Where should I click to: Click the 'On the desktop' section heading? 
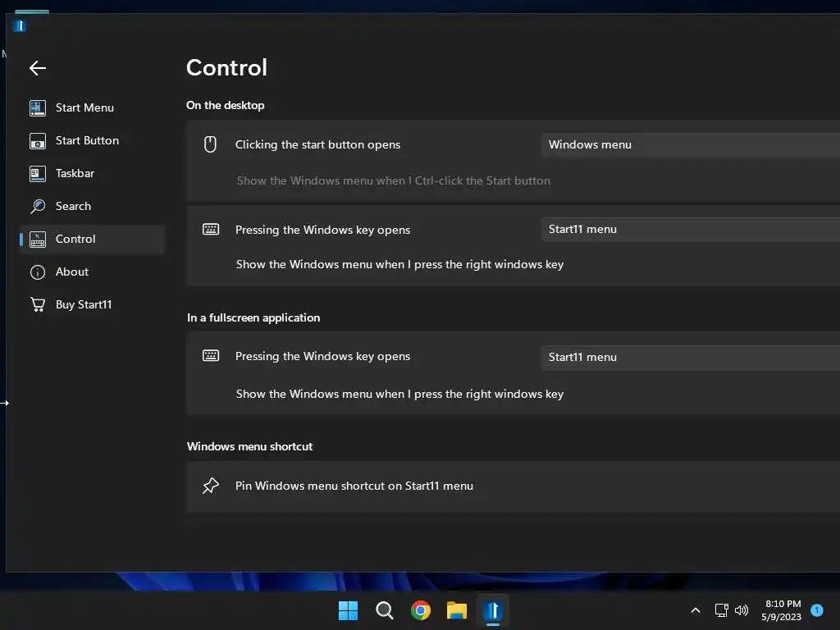(226, 106)
